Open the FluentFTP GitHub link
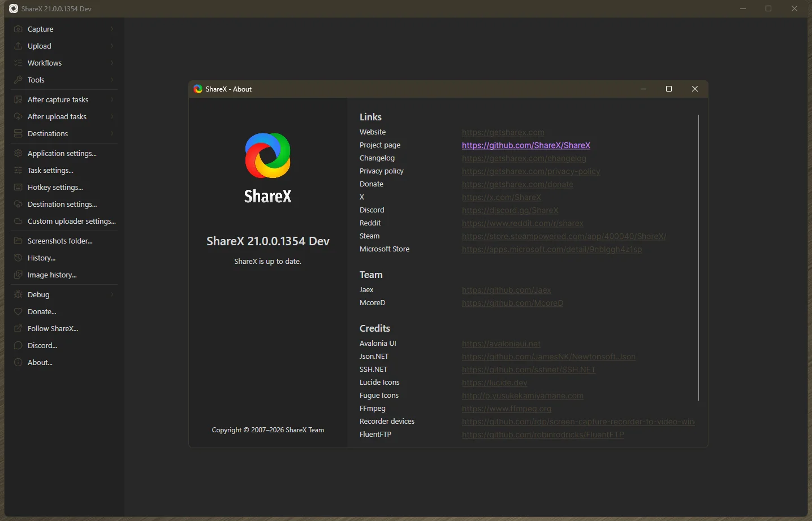The height and width of the screenshot is (521, 812). coord(543,435)
